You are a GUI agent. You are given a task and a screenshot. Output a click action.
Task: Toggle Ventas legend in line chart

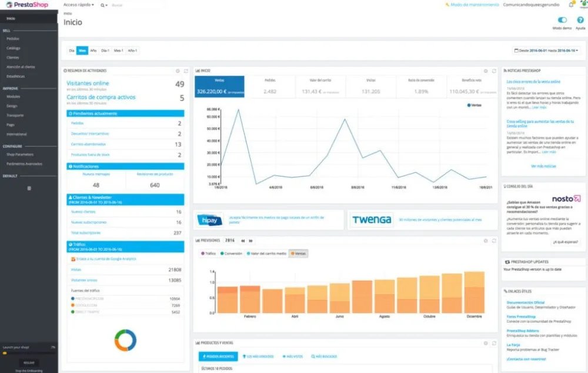(x=475, y=105)
